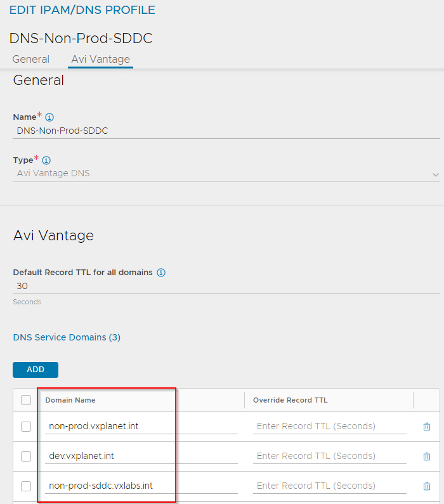444x504 pixels.
Task: Select the Avi Vantage tab
Action: pyautogui.click(x=101, y=59)
